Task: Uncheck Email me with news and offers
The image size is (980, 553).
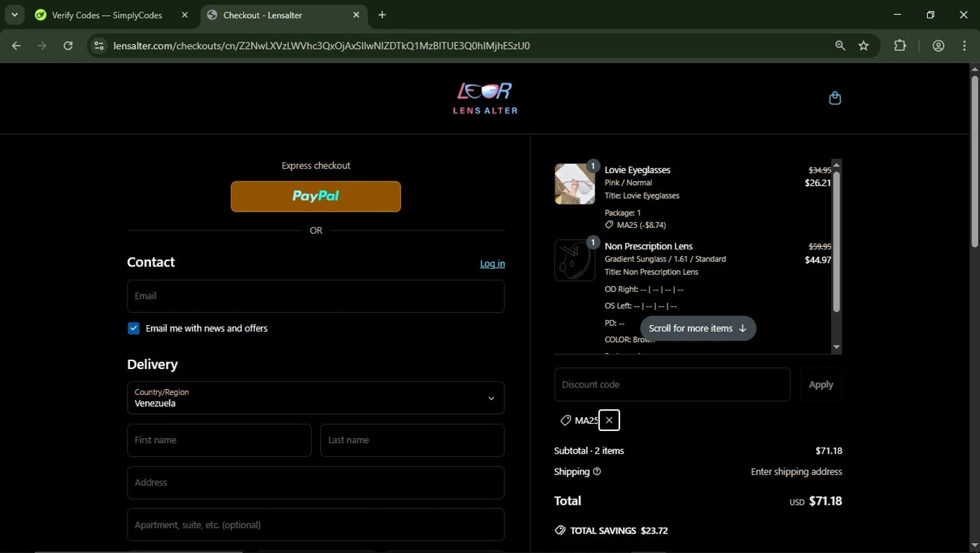Action: pyautogui.click(x=133, y=328)
